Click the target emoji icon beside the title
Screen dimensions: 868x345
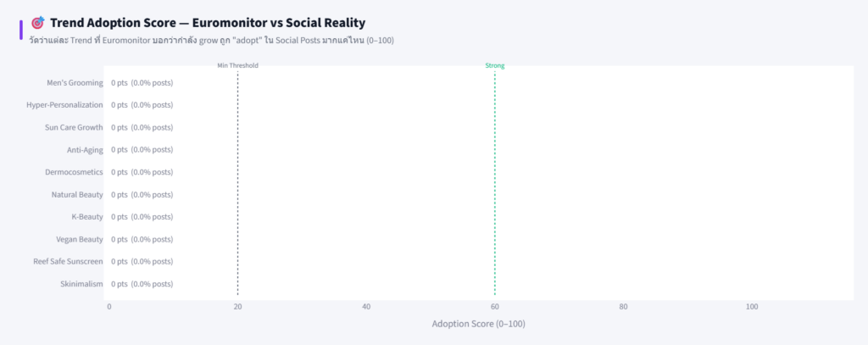37,23
